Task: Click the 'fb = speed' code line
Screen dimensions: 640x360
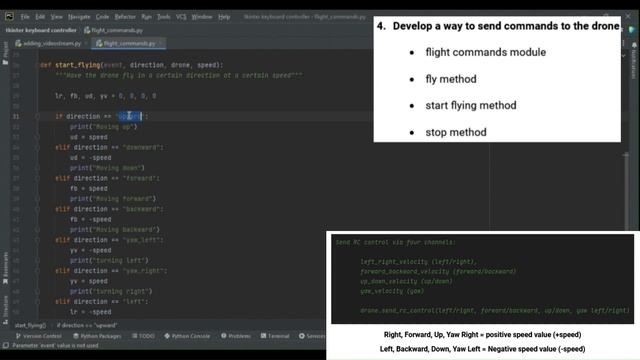Action: coord(89,189)
